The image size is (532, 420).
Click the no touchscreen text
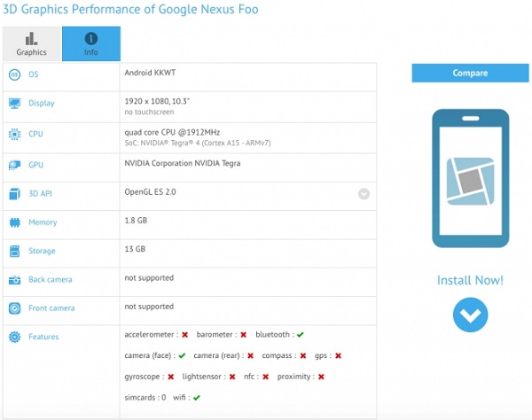149,112
